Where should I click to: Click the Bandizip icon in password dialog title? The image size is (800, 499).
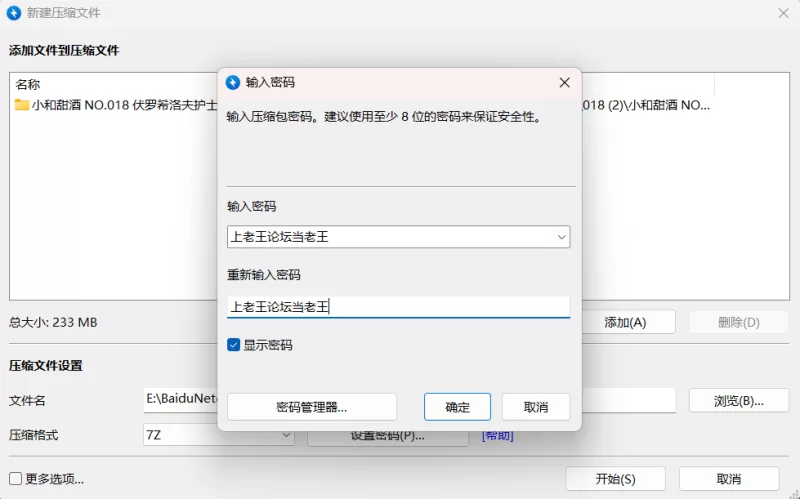pos(233,83)
